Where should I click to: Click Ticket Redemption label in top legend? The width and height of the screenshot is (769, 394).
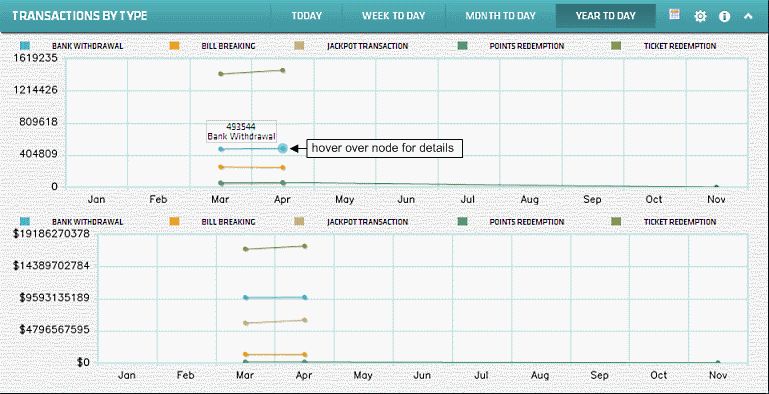[x=680, y=46]
